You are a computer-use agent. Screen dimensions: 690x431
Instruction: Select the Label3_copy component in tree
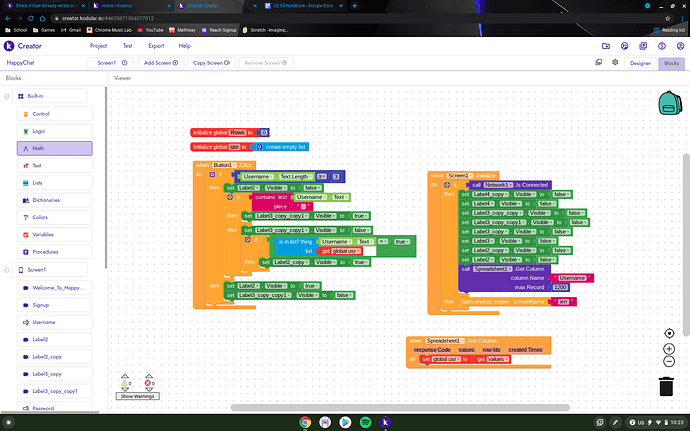(55, 374)
